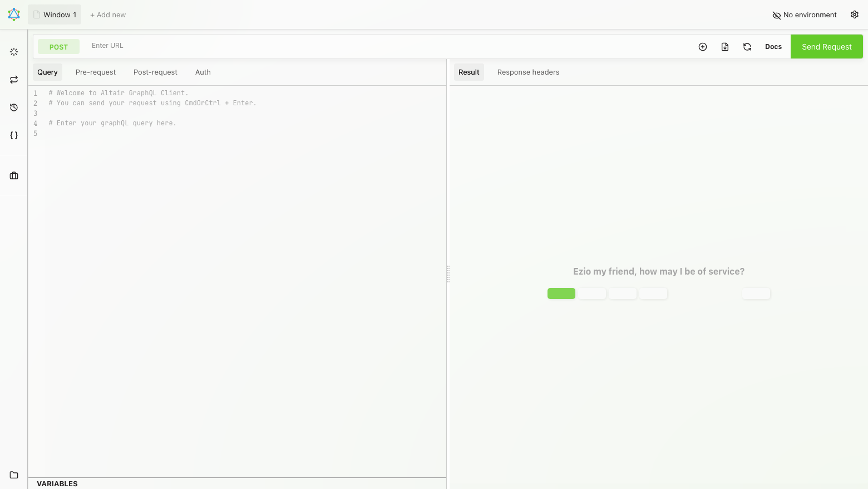Click the file icon on Window 1 tab
This screenshot has height=489, width=868.
pyautogui.click(x=37, y=14)
